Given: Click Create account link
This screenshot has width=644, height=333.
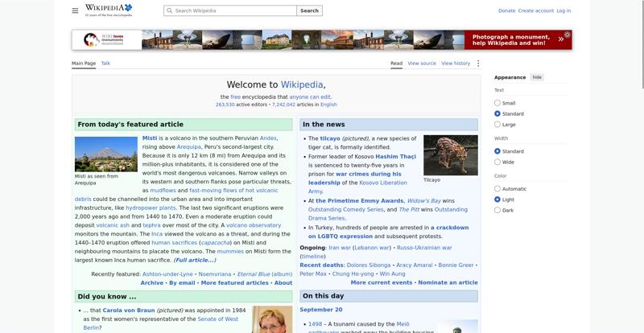Looking at the screenshot, I should [x=536, y=10].
